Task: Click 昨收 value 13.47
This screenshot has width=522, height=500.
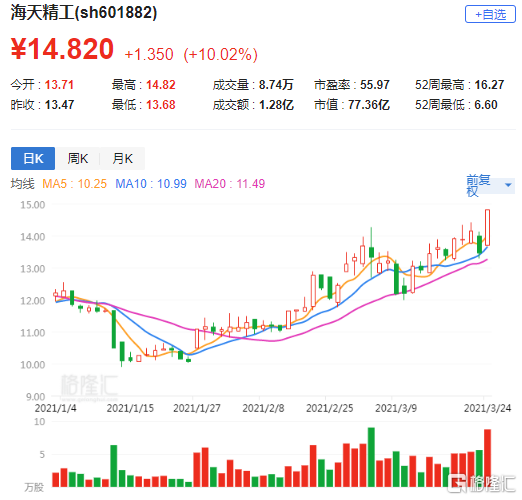Action: point(59,105)
